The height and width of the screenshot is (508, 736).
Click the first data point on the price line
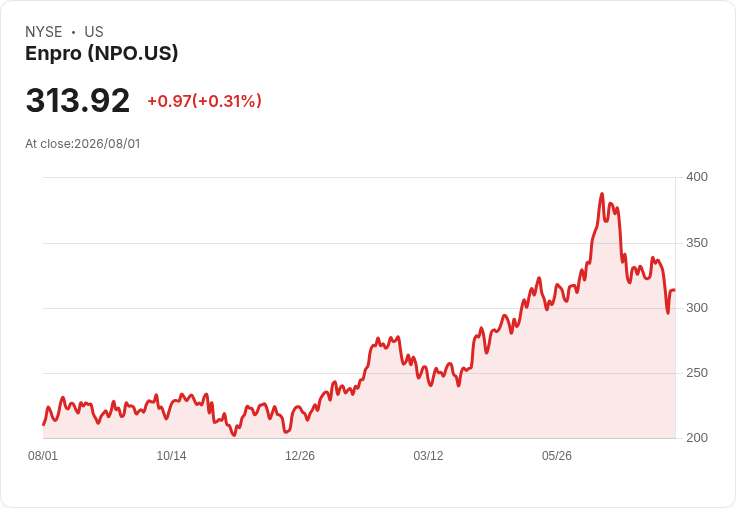click(44, 424)
